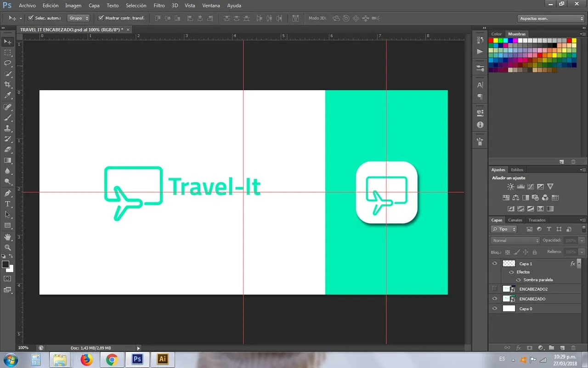Filter layers by type layers (T icon)
This screenshot has width=588, height=368.
tap(548, 229)
